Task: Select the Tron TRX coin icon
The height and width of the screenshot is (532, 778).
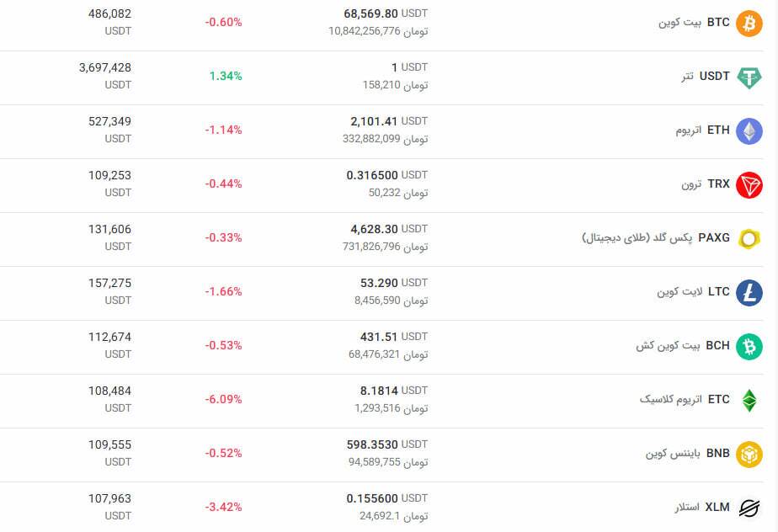Action: (749, 184)
